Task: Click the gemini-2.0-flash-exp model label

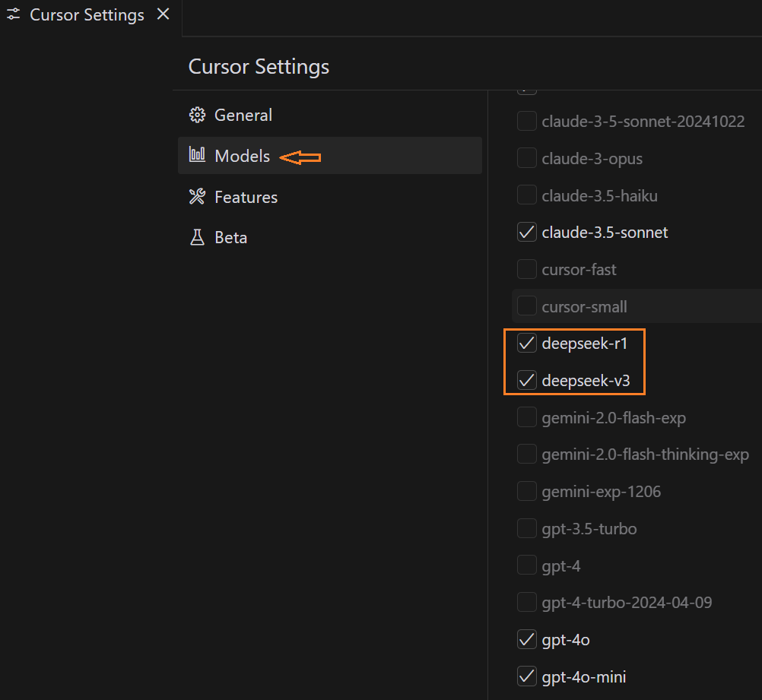Action: pos(614,418)
